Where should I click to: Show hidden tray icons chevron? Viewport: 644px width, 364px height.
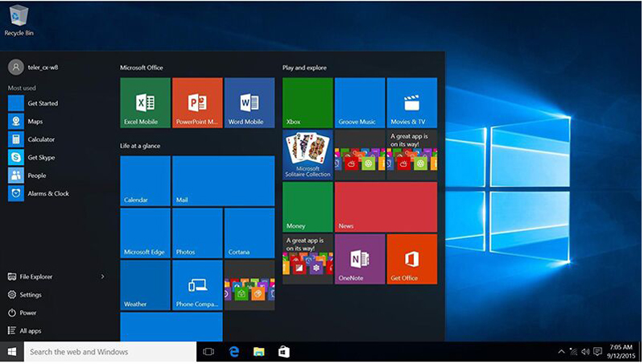point(561,352)
